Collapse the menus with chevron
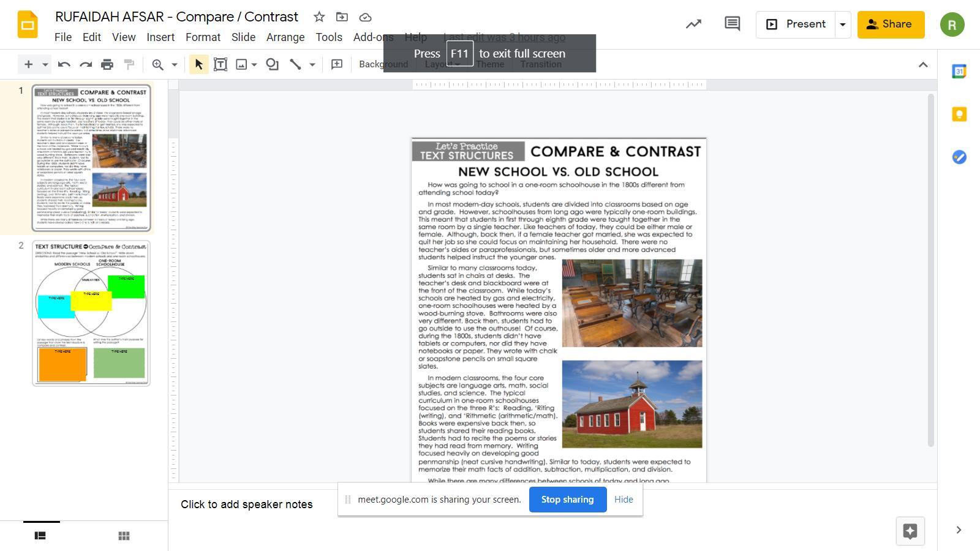Image resolution: width=980 pixels, height=551 pixels. tap(923, 64)
